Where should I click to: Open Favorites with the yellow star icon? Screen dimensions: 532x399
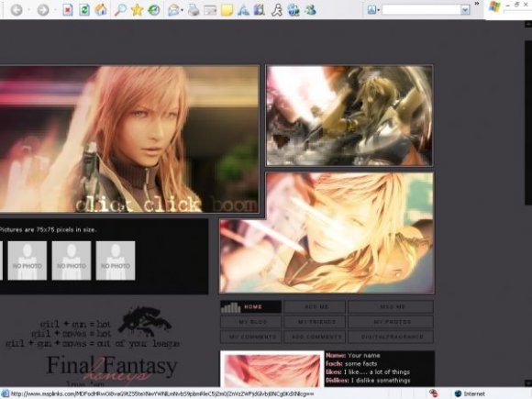click(x=137, y=10)
